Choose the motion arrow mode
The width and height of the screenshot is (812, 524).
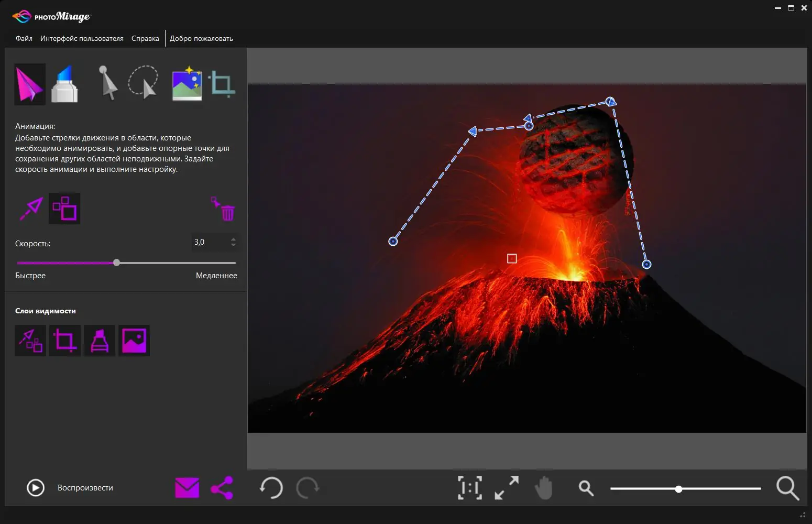(31, 209)
